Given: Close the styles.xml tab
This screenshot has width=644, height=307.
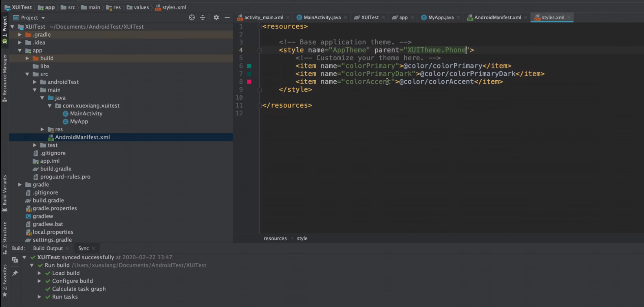Looking at the screenshot, I should 569,18.
